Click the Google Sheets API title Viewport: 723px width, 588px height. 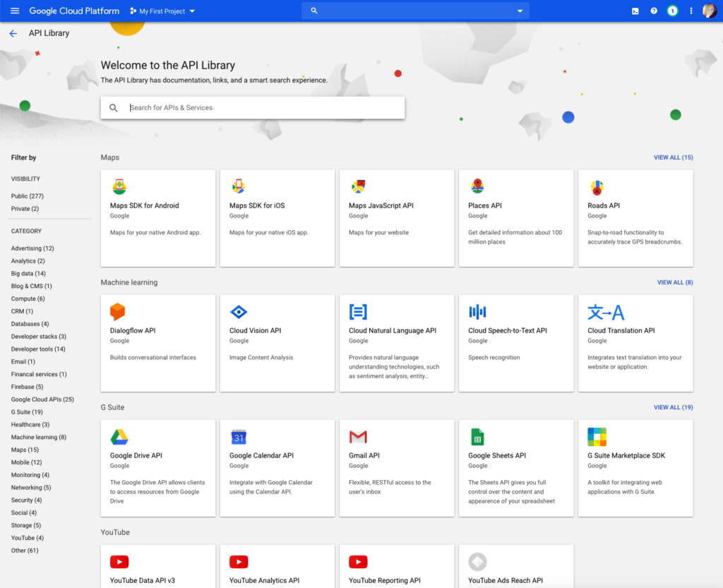(497, 455)
